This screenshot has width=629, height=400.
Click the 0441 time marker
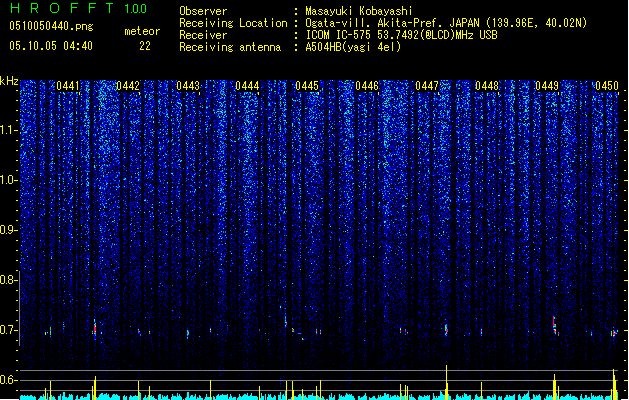pos(68,86)
